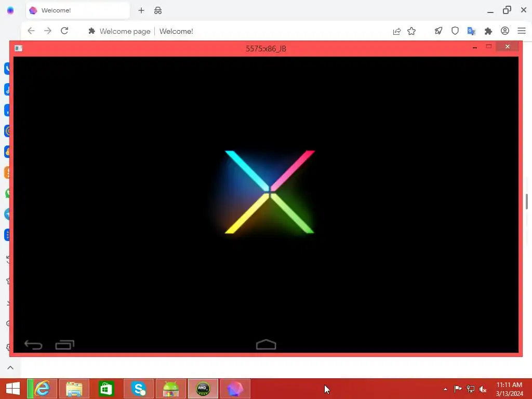Open File Explorer from the taskbar

click(74, 389)
